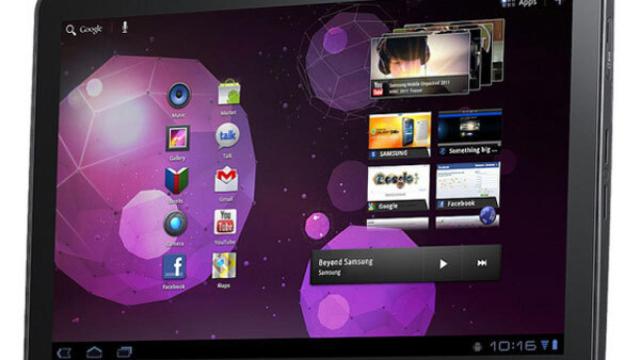Screen dimensions: 640x360
Task: Tap the 10:16 clock in status bar
Action: [513, 346]
